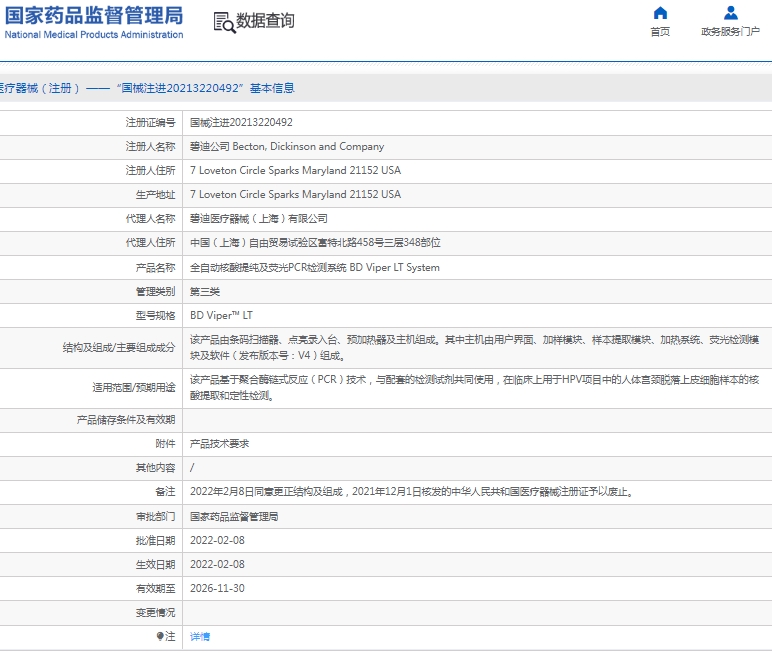Select product name BD Viper LT System
The width and height of the screenshot is (772, 653).
(x=394, y=267)
